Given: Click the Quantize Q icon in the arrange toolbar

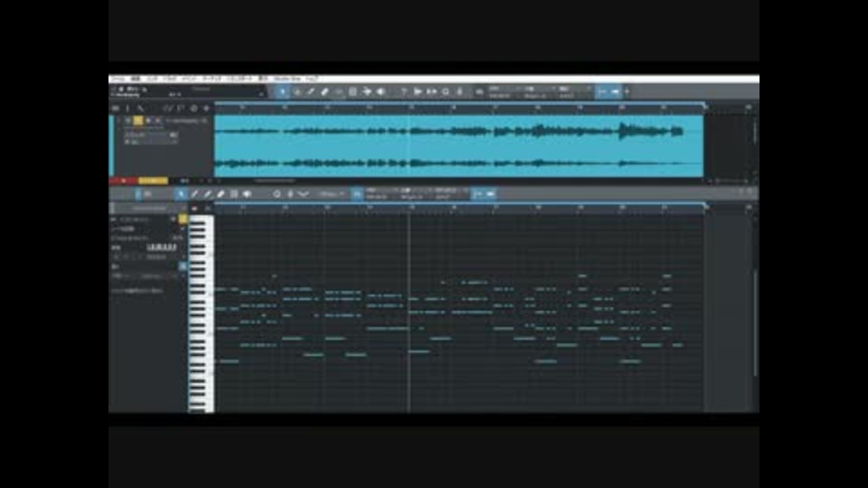Looking at the screenshot, I should 446,92.
